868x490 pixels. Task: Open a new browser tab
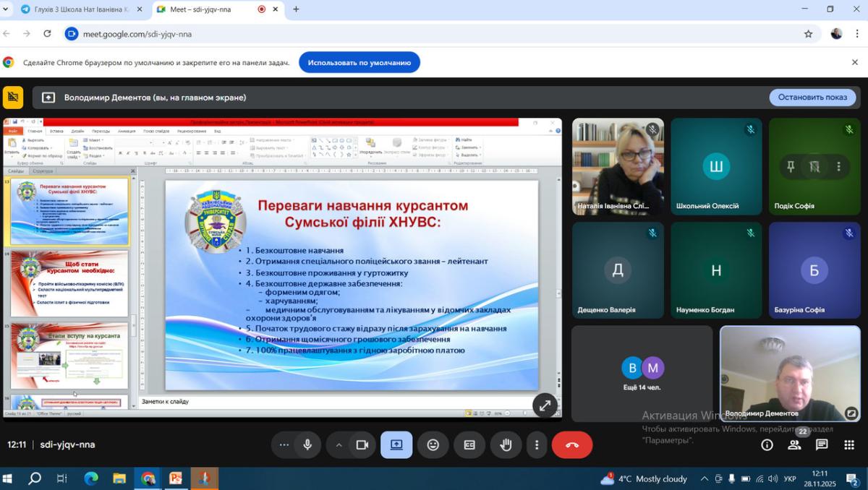(x=296, y=9)
